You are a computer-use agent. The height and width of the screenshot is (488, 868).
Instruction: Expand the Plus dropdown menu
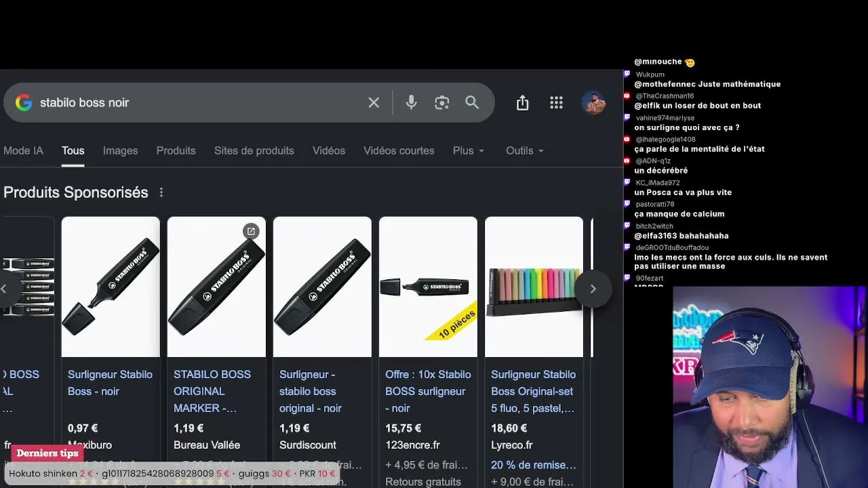(469, 150)
